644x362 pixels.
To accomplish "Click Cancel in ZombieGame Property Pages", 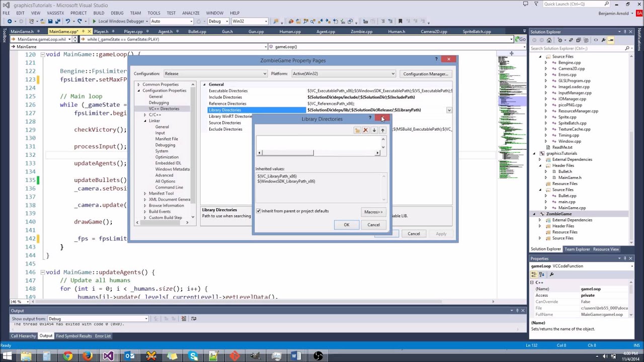I will pos(414,234).
